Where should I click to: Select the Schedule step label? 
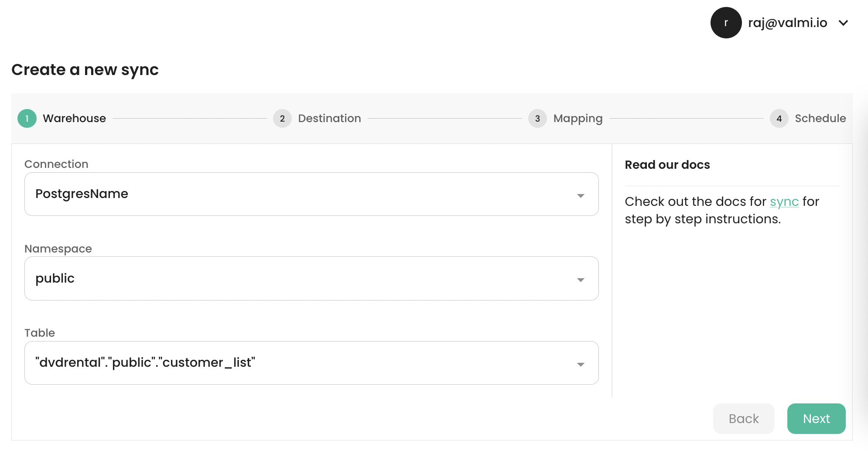820,118
